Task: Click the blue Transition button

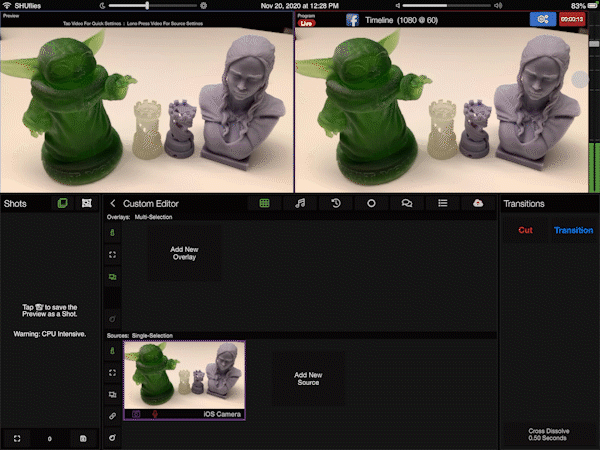Action: point(573,230)
